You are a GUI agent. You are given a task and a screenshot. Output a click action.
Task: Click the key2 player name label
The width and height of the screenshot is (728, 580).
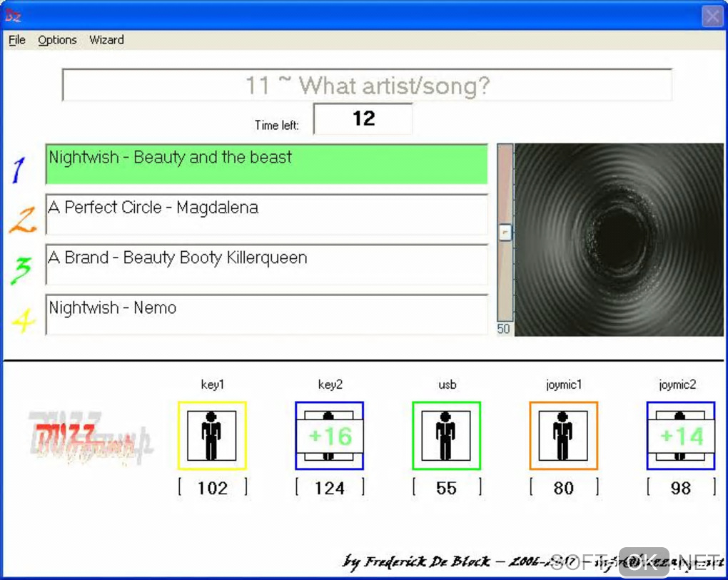330,385
